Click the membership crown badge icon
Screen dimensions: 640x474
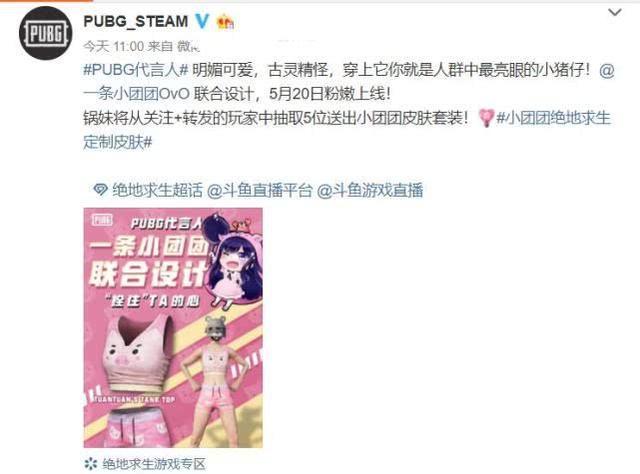click(225, 22)
